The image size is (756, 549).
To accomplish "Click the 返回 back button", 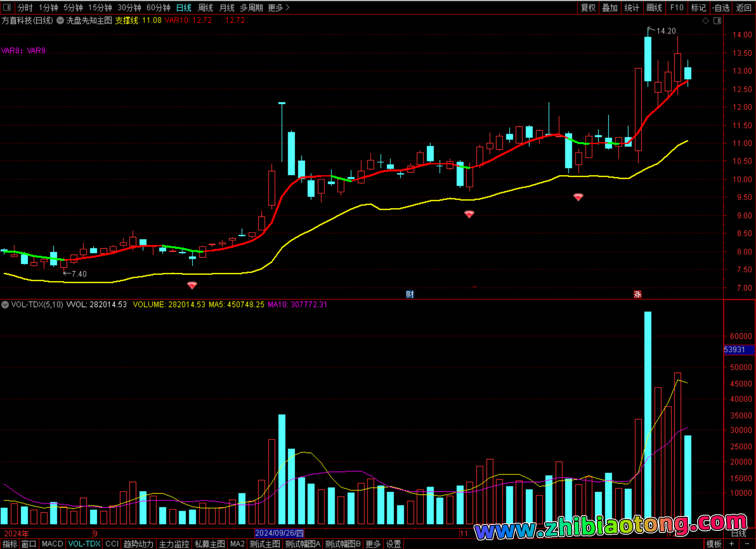I will pos(743,8).
